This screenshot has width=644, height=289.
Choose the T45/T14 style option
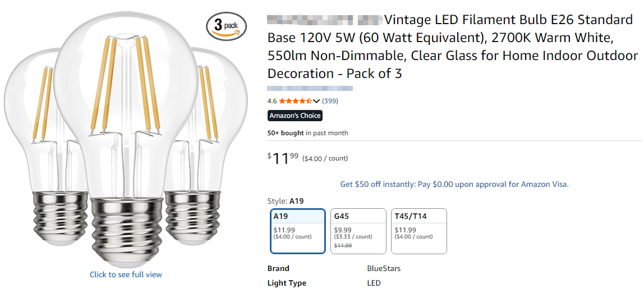418,231
